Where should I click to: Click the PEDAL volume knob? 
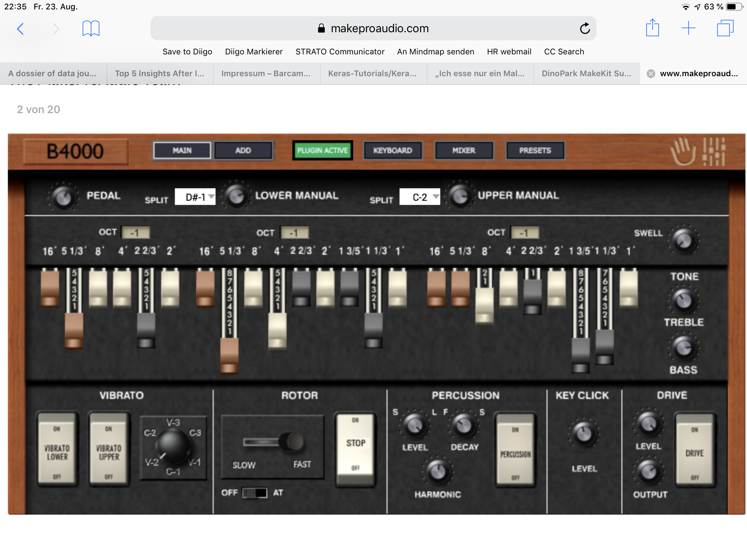(63, 197)
